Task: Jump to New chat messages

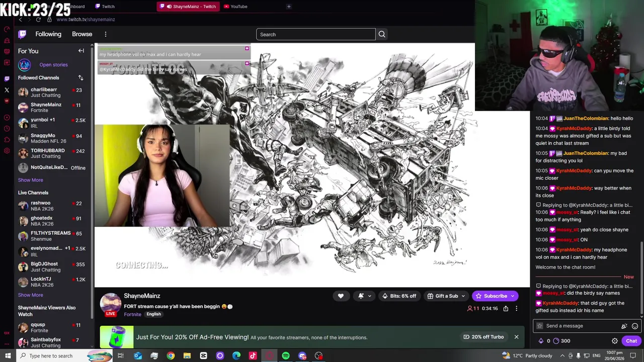Action: (628, 277)
